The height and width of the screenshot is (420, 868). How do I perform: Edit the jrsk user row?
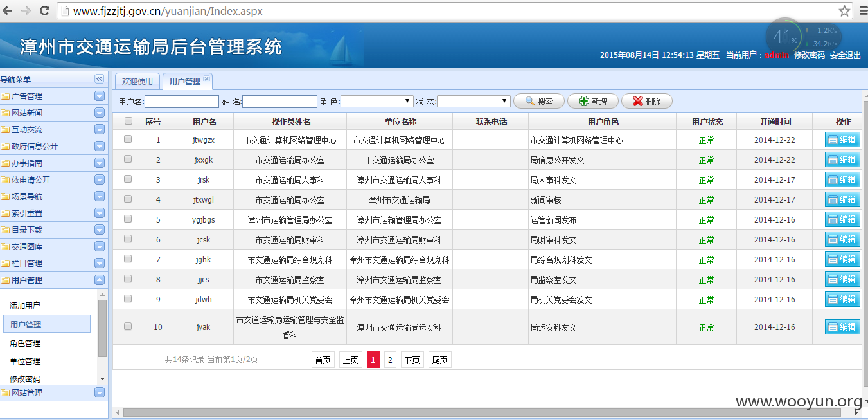842,179
